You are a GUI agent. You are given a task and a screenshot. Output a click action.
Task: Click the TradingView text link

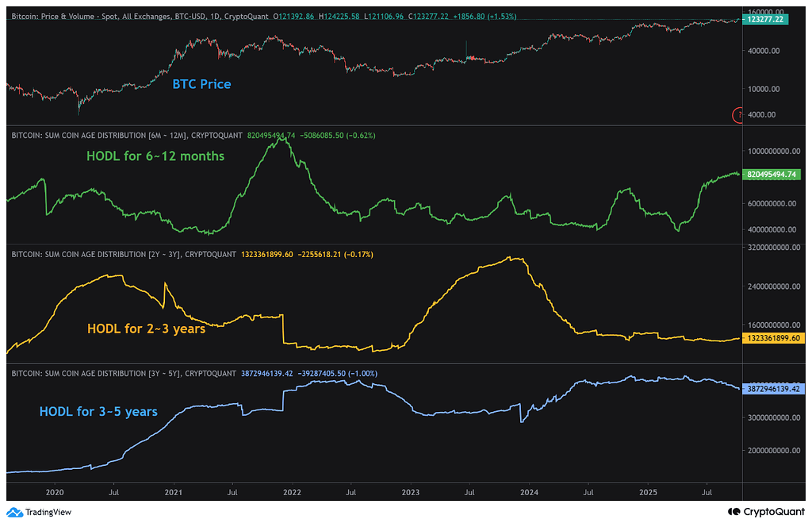(46, 513)
